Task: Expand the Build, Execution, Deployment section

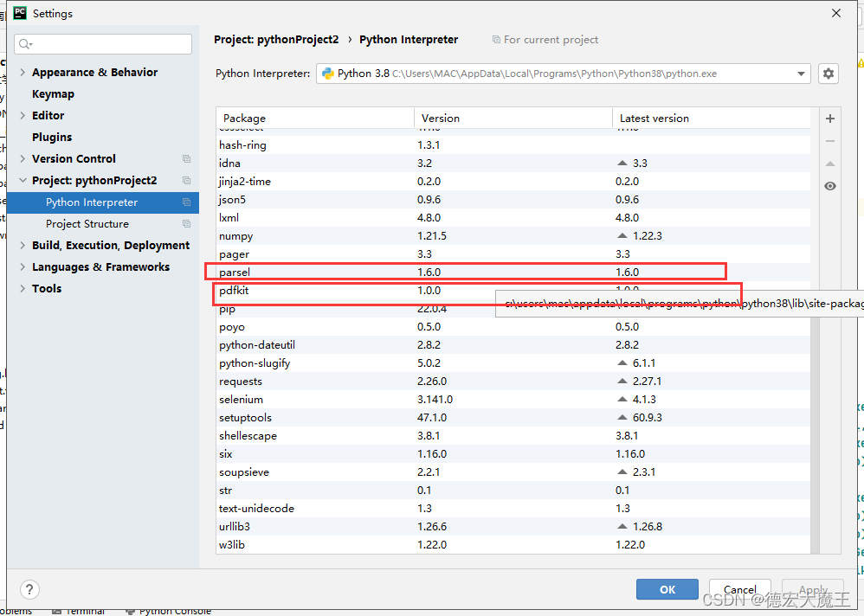Action: [x=23, y=246]
